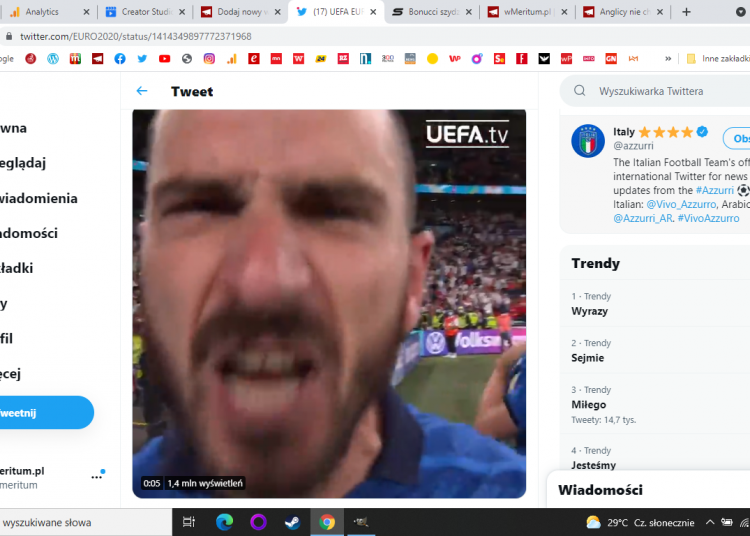Open Microsoft Edge from the taskbar
This screenshot has height=536, width=750.
(x=224, y=522)
